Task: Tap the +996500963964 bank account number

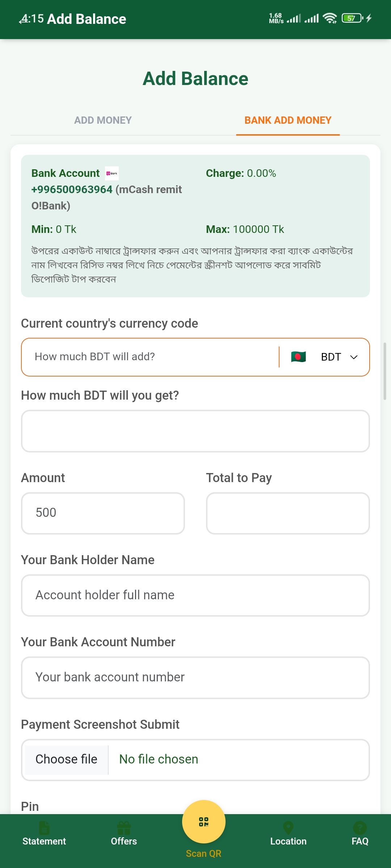Action: (72, 190)
